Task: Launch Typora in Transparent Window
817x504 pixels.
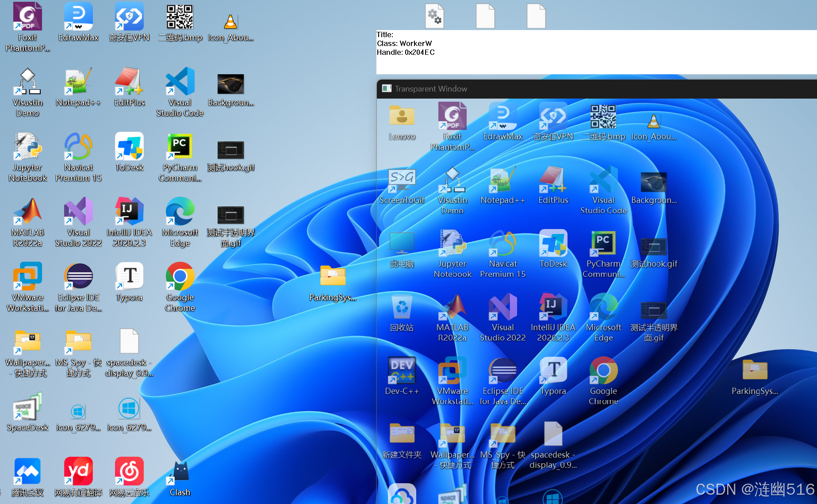Action: (553, 376)
